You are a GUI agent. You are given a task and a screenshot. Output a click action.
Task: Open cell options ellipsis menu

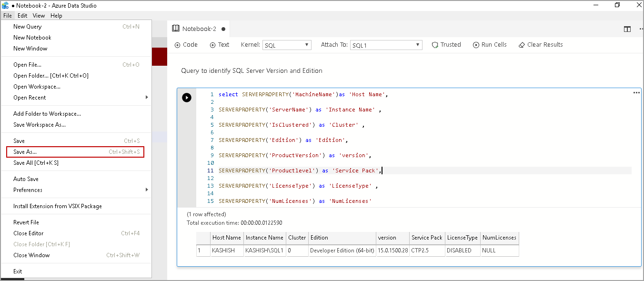pos(636,93)
